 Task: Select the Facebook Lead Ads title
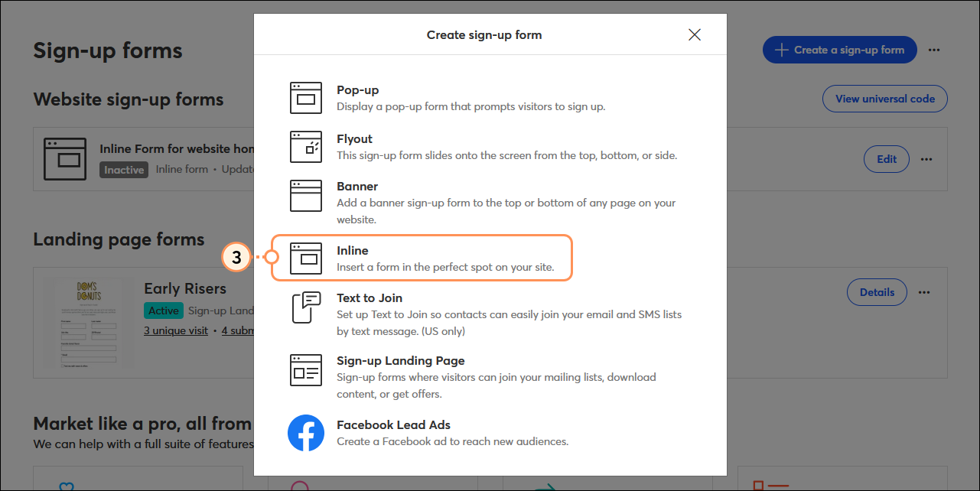point(393,424)
